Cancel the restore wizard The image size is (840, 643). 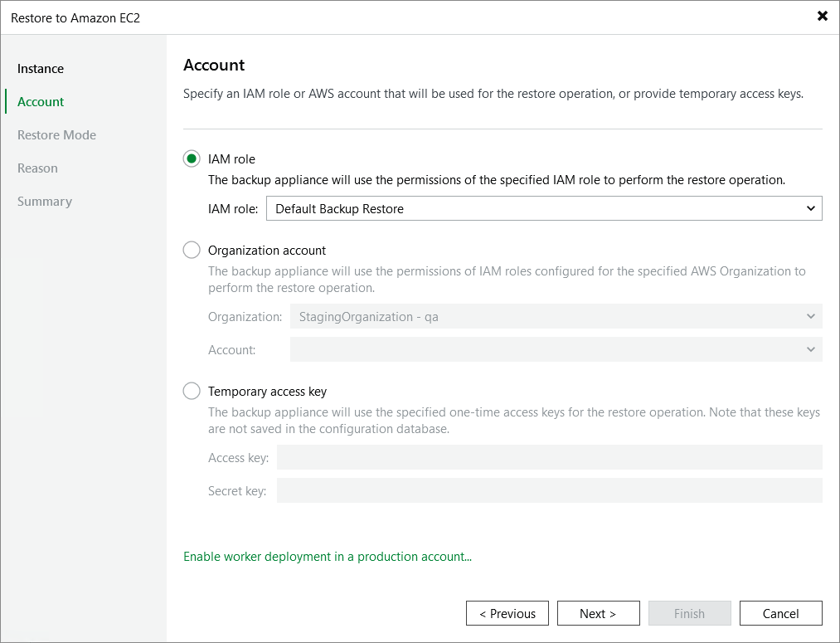pos(780,613)
